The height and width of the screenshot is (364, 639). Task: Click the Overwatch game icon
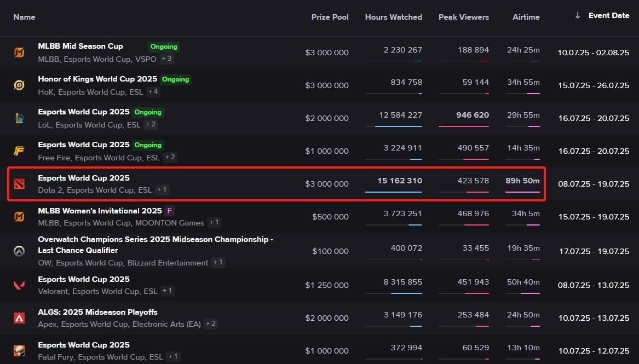[x=19, y=251]
